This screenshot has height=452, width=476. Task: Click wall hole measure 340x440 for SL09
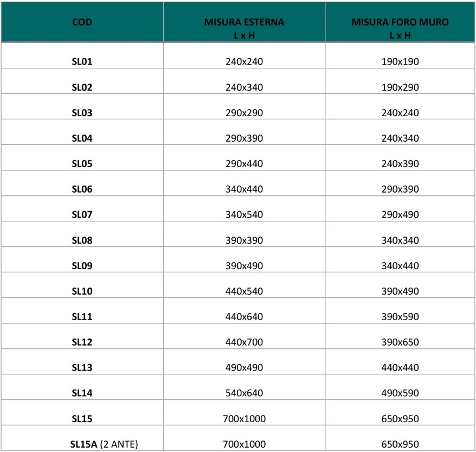click(400, 266)
